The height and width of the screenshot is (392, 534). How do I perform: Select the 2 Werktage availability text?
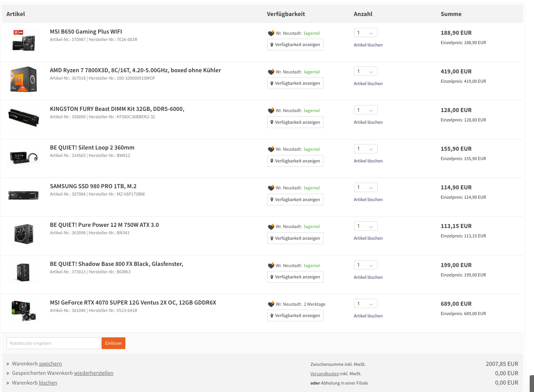tap(314, 304)
